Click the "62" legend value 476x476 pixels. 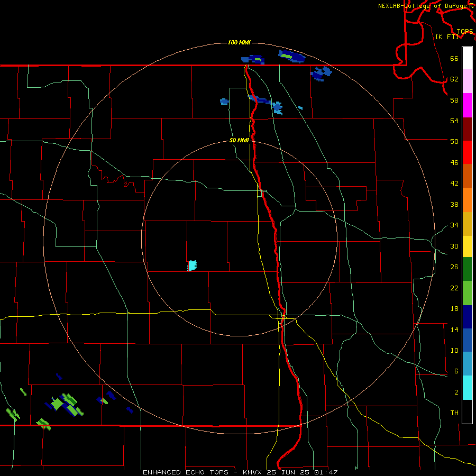point(454,79)
